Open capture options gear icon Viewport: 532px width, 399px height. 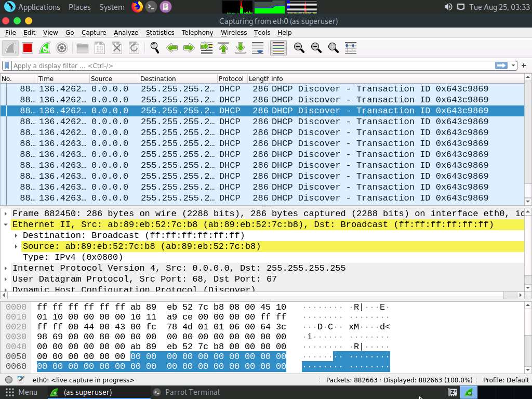62,48
